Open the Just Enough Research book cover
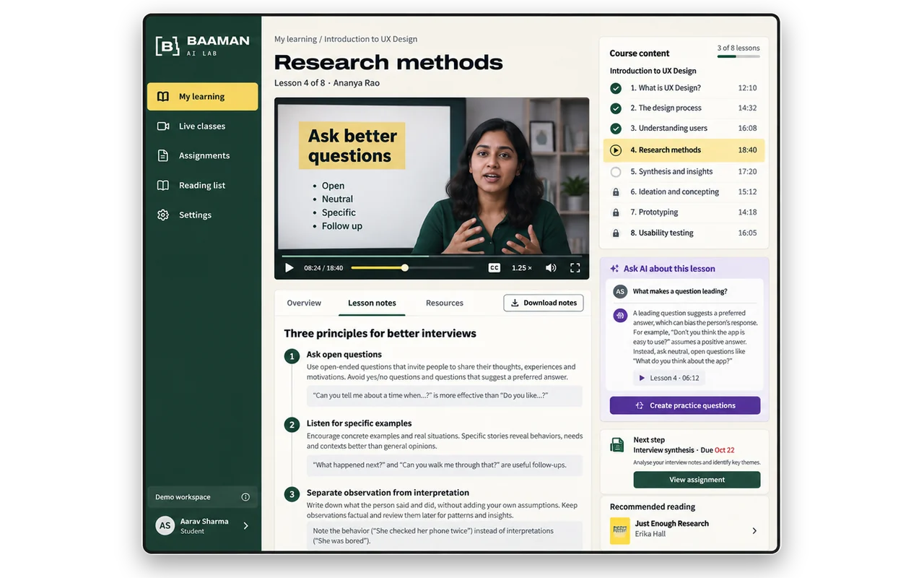This screenshot has width=924, height=578. click(620, 531)
